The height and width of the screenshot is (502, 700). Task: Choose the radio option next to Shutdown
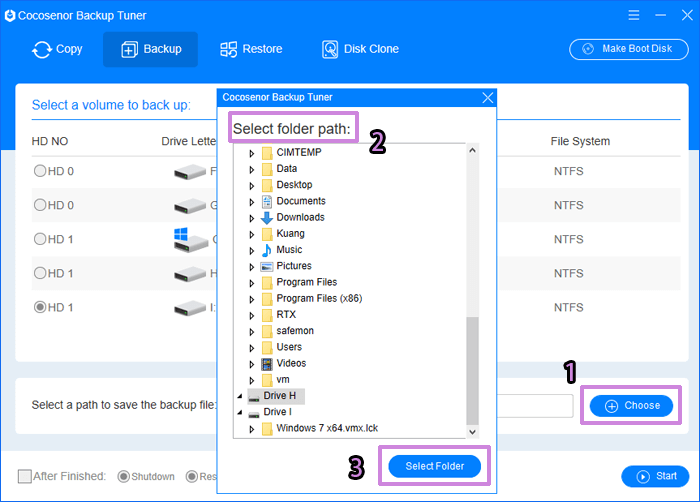[192, 477]
